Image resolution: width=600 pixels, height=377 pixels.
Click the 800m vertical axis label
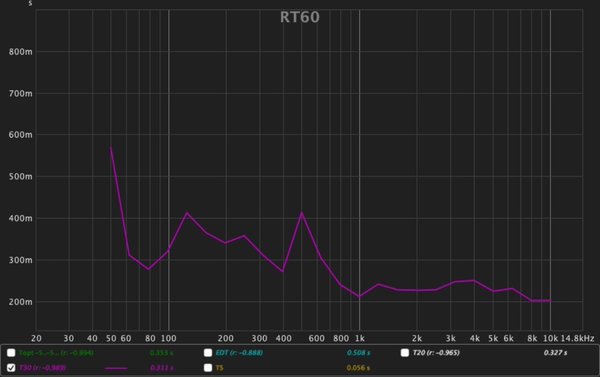21,52
